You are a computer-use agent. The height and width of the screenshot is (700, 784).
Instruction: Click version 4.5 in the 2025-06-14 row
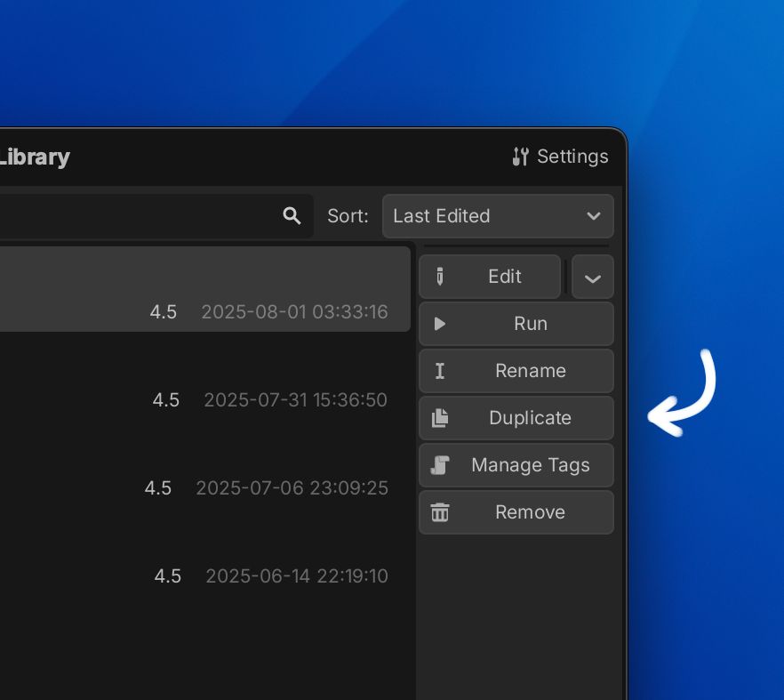[167, 576]
